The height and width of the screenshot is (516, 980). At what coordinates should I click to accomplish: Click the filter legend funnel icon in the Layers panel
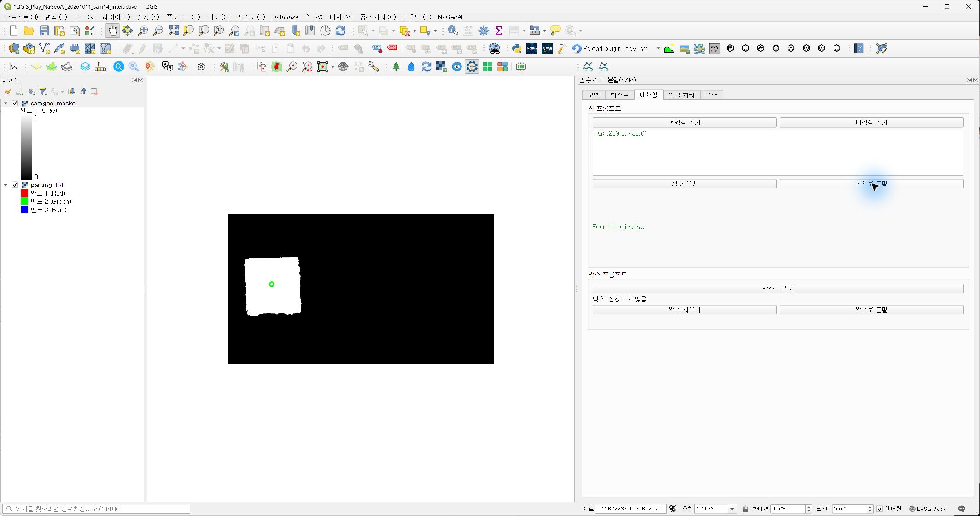click(43, 92)
